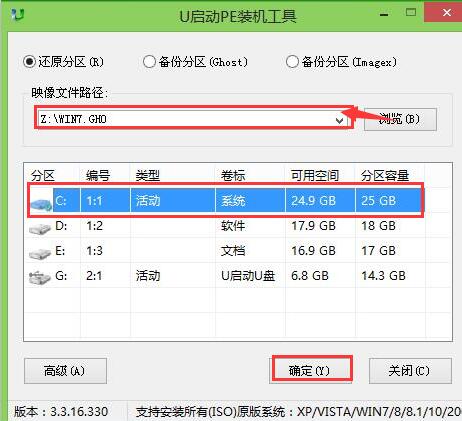
Task: Maximize the U启动PE装机工具 window
Action: tap(411, 13)
